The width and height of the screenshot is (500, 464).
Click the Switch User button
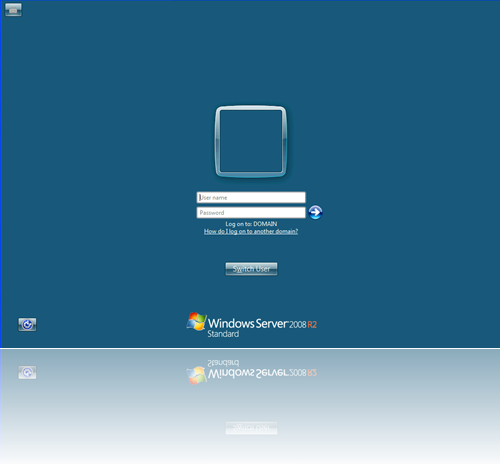(x=251, y=269)
